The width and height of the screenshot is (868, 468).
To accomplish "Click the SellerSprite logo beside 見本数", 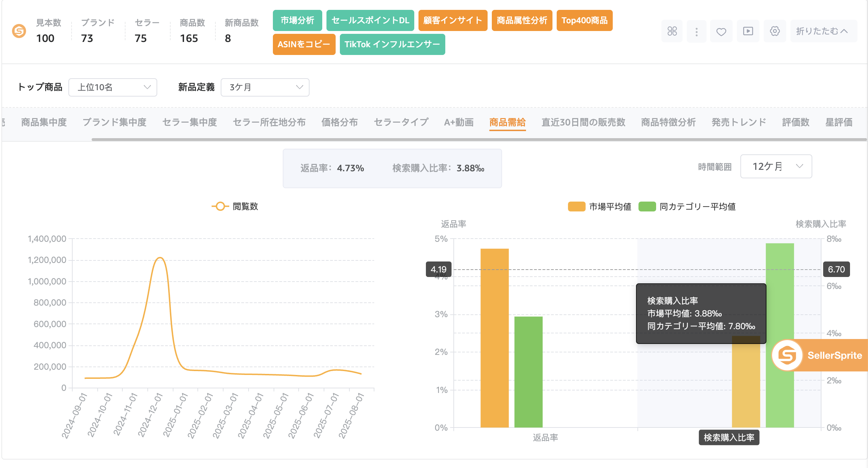I will tap(19, 31).
